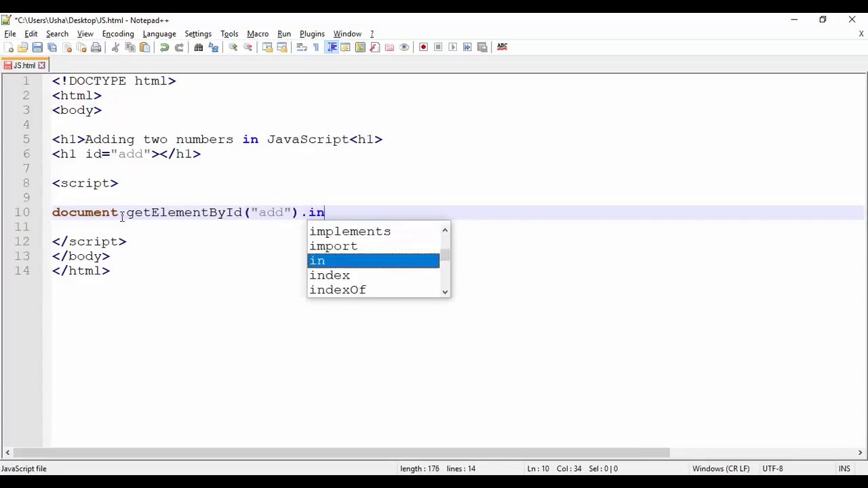Toggle show all characters (pilcrow icon)
Image resolution: width=868 pixels, height=488 pixels.
coord(316,47)
